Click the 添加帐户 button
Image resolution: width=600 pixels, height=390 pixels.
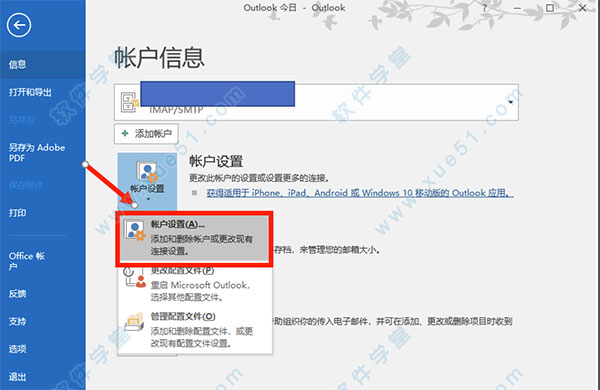(x=146, y=134)
